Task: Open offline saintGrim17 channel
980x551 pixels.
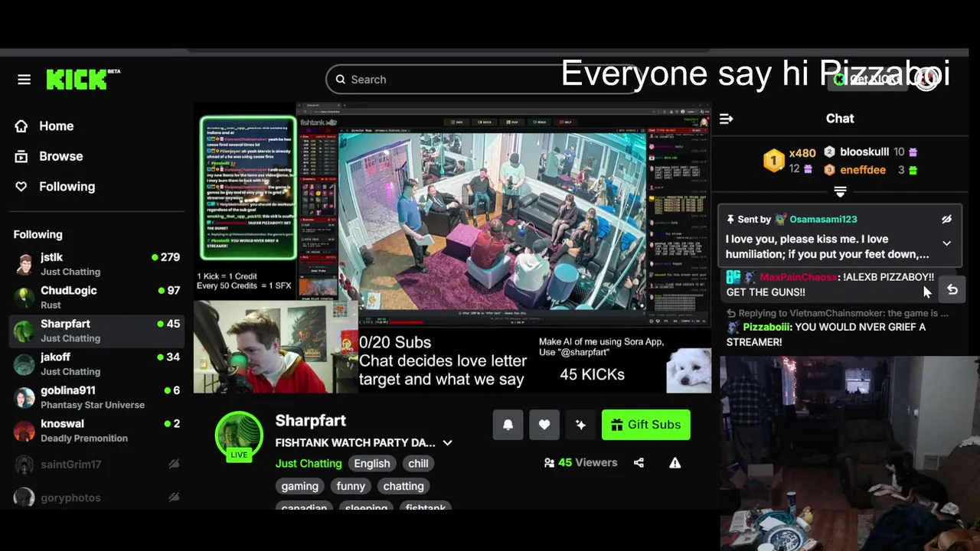Action: click(x=96, y=464)
